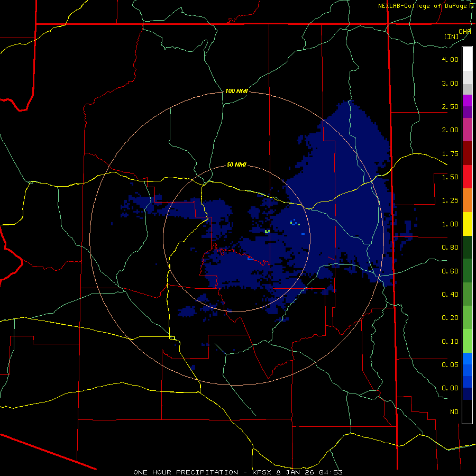Viewport: 476px width, 476px height.
Task: Pick the light green swatch beside 0.20
Action: click(467, 317)
